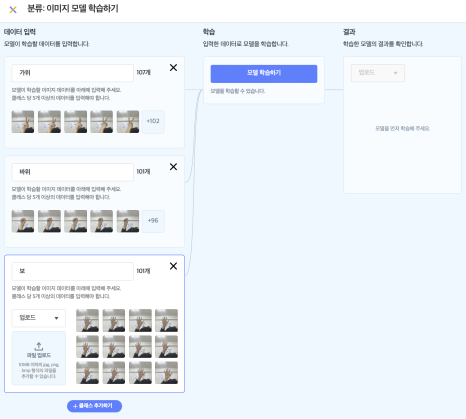Click the 데이터 입력 section heading

pos(20,32)
